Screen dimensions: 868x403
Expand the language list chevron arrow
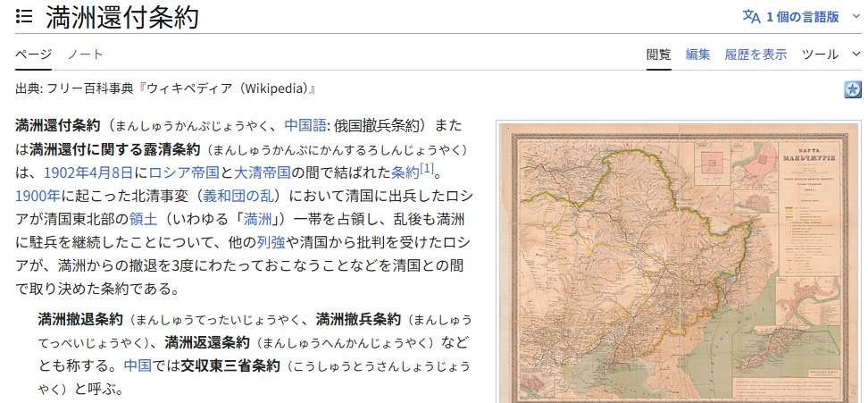855,17
